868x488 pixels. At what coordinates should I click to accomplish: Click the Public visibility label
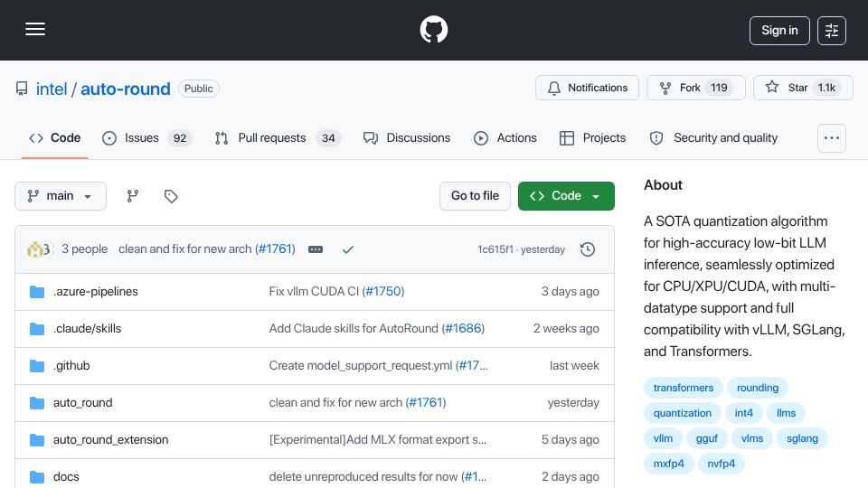point(198,89)
